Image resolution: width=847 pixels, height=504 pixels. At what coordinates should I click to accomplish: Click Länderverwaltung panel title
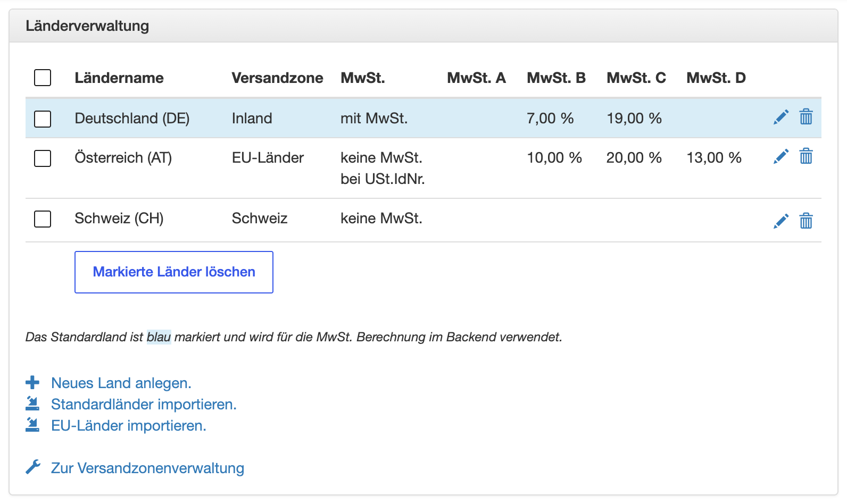click(x=87, y=26)
